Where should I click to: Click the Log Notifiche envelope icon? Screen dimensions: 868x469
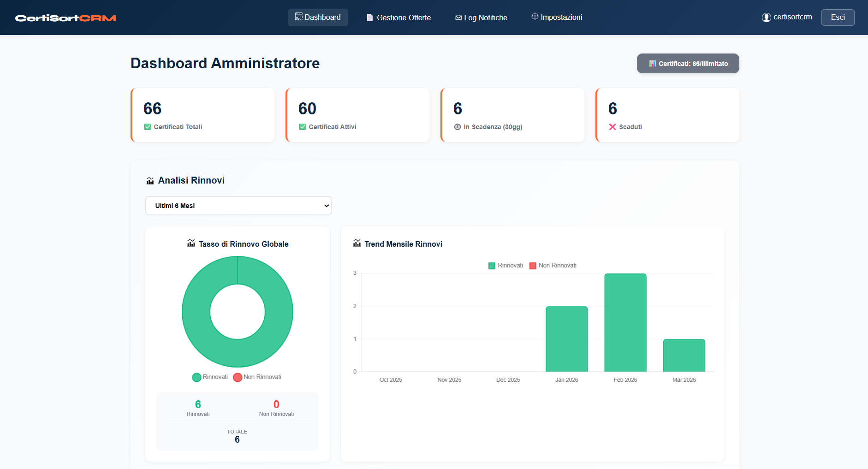pyautogui.click(x=458, y=17)
